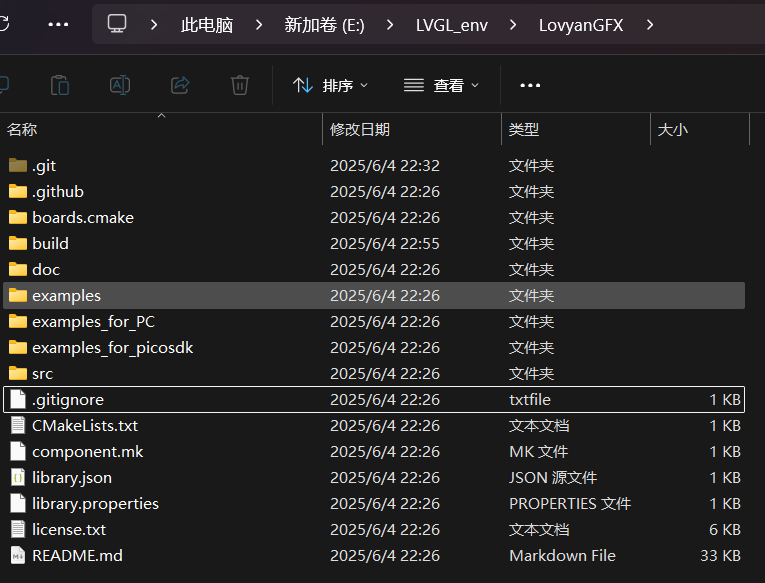Click the computer monitor icon in address bar
The height and width of the screenshot is (583, 765).
[x=117, y=24]
